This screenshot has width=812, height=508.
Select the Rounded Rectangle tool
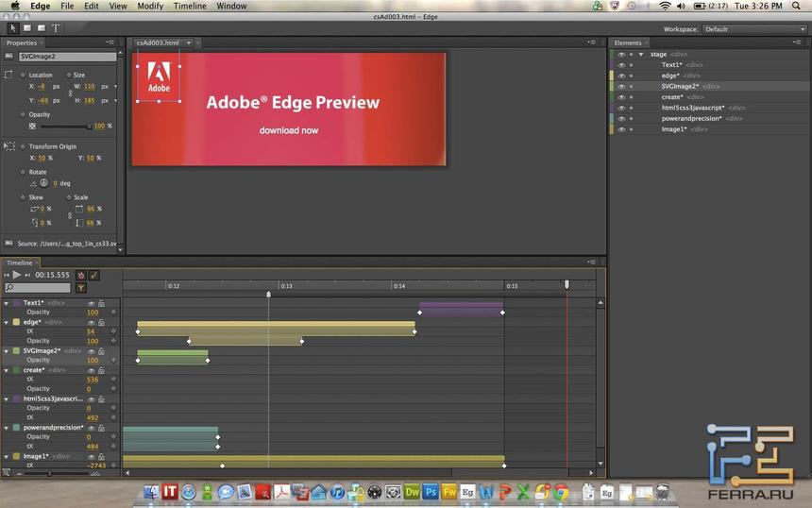(42, 28)
